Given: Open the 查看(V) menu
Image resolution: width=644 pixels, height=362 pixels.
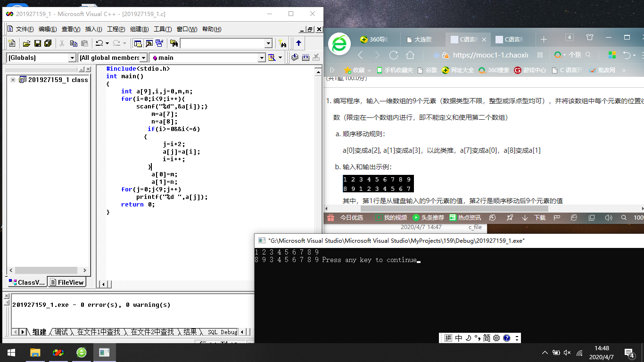Looking at the screenshot, I should (x=71, y=29).
